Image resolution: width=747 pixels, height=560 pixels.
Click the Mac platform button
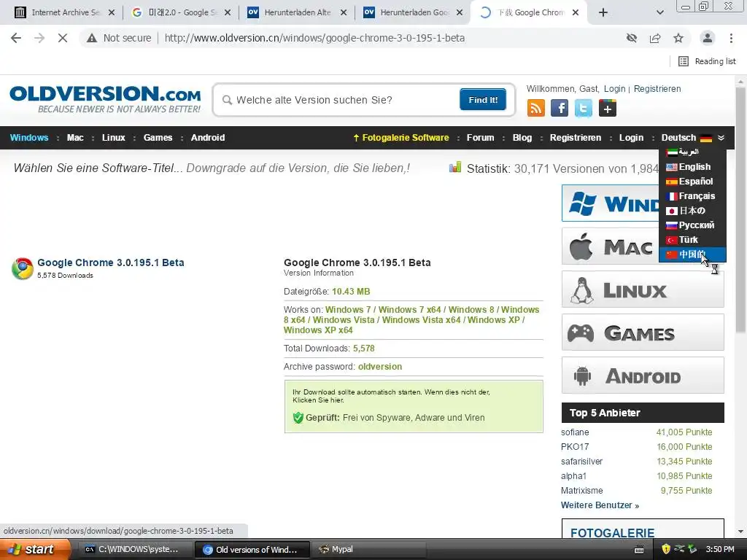click(611, 246)
